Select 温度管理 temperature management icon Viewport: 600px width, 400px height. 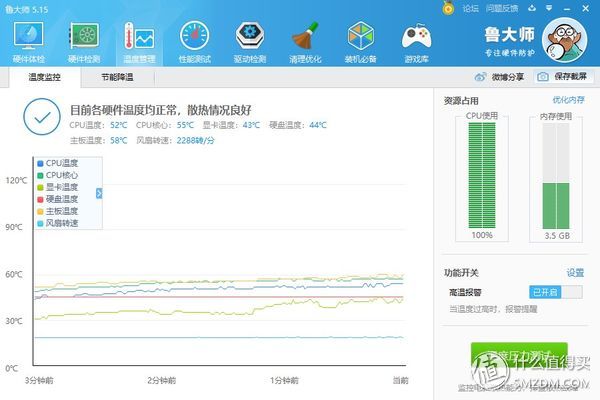[139, 42]
